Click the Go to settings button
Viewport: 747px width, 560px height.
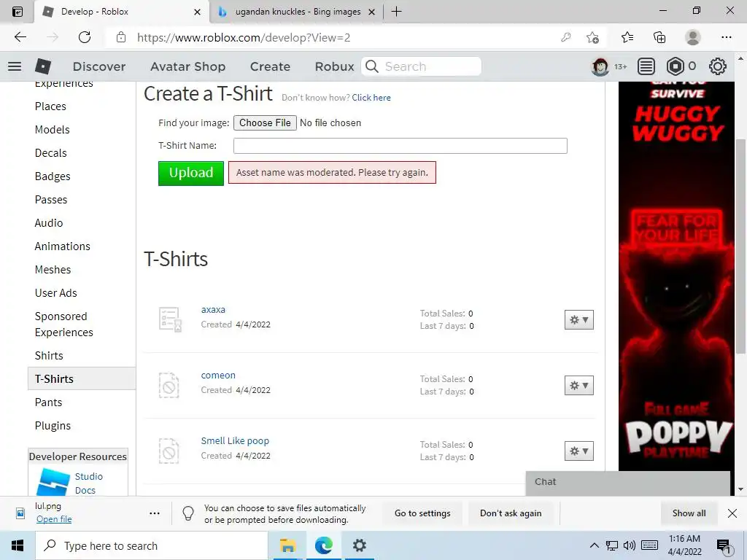click(x=422, y=513)
